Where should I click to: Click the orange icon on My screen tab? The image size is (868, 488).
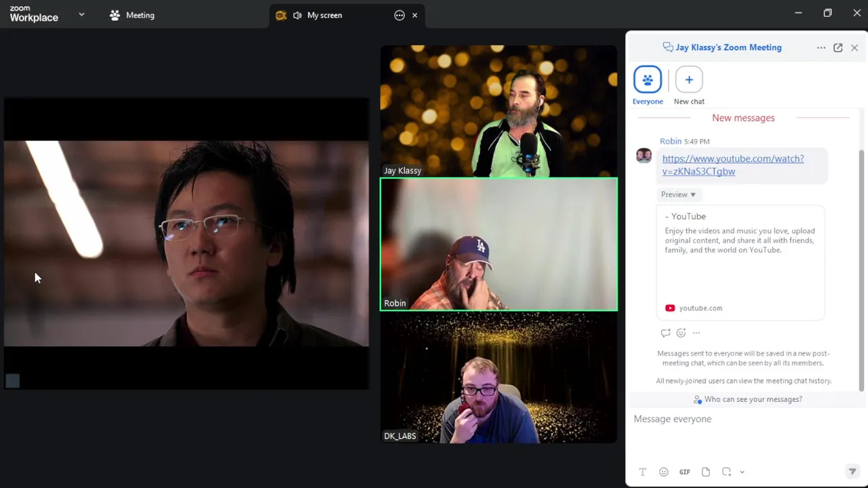281,15
